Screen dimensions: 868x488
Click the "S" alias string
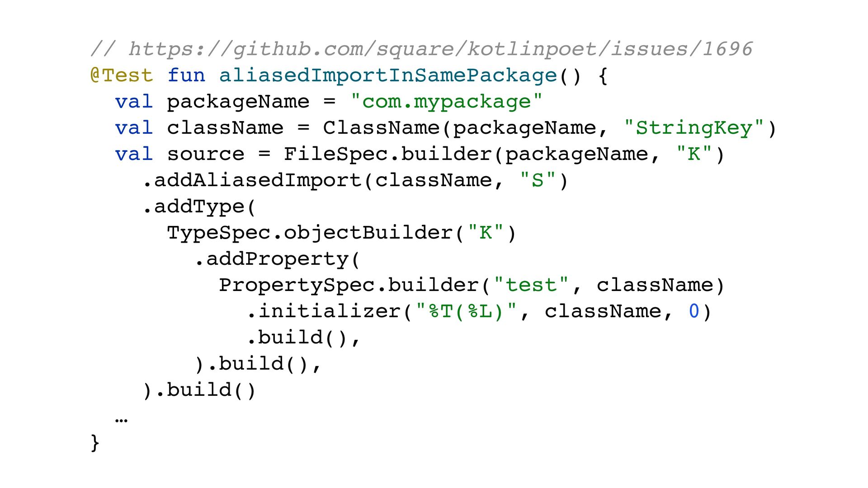pos(538,180)
